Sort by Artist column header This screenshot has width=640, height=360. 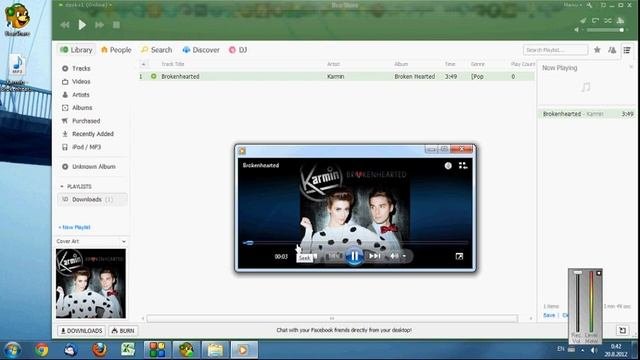[x=333, y=64]
